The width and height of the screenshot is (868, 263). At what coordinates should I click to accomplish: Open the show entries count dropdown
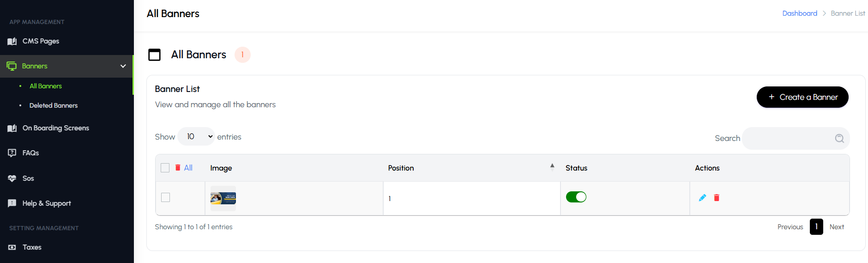(x=196, y=136)
